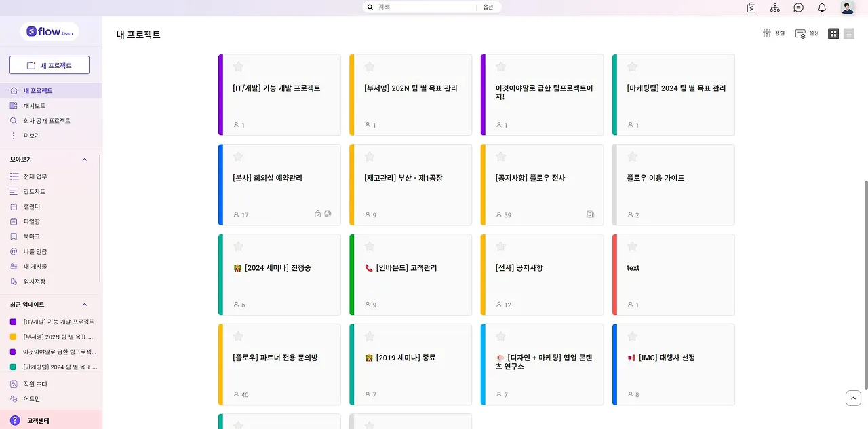Viewport: 868px width, 429px height.
Task: Click the 새 프로젝트 button
Action: click(50, 65)
